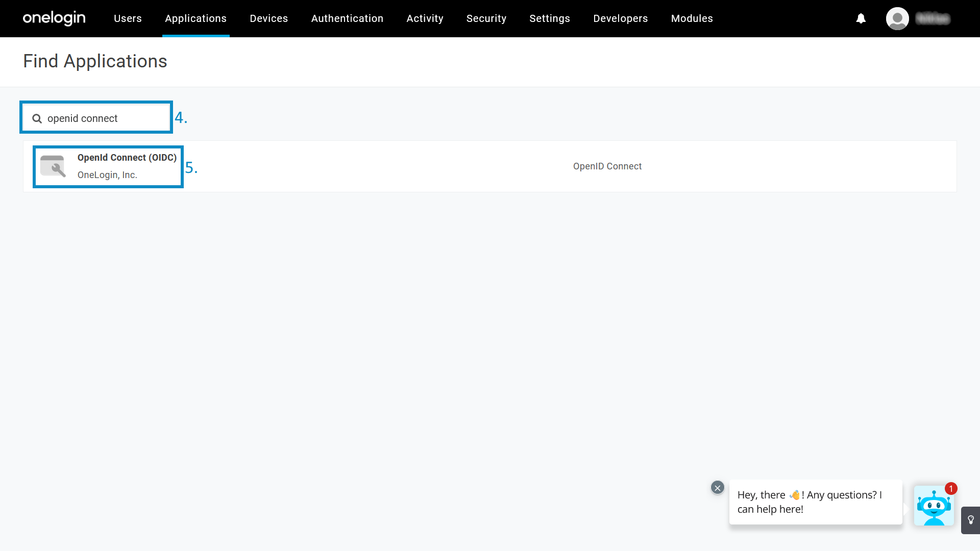Open the user avatar menu
The width and height of the screenshot is (980, 551).
pyautogui.click(x=897, y=18)
